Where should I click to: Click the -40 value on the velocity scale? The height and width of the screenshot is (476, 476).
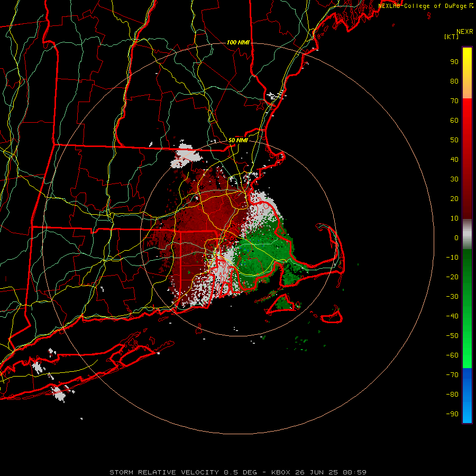[452, 316]
